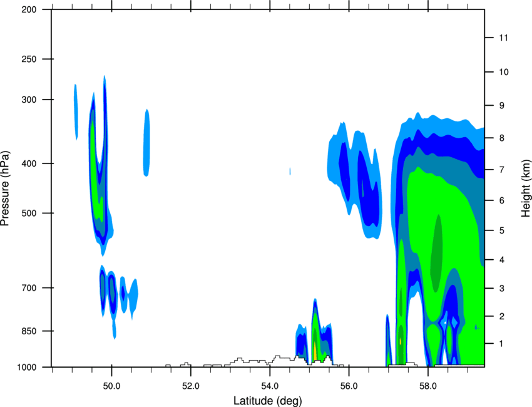
Task: Pick the 7 km height label
Action: pyautogui.click(x=502, y=170)
